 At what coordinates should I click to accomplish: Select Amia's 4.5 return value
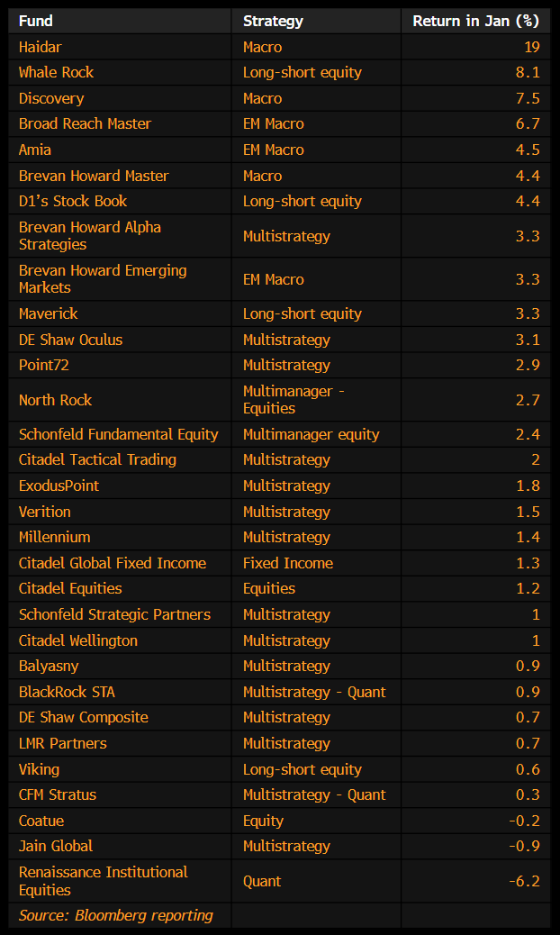pyautogui.click(x=528, y=150)
